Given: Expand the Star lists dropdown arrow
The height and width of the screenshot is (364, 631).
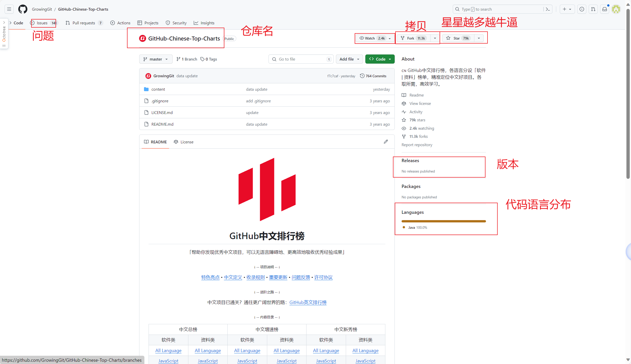Looking at the screenshot, I should pyautogui.click(x=479, y=38).
